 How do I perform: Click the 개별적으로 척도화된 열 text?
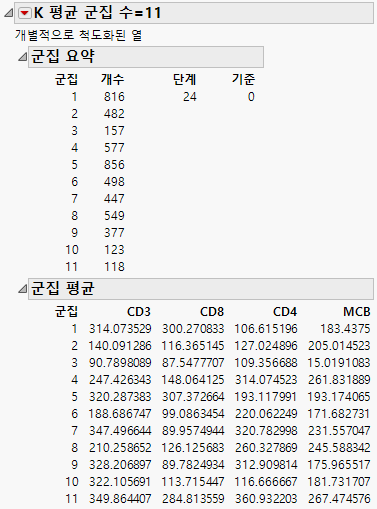click(x=78, y=35)
